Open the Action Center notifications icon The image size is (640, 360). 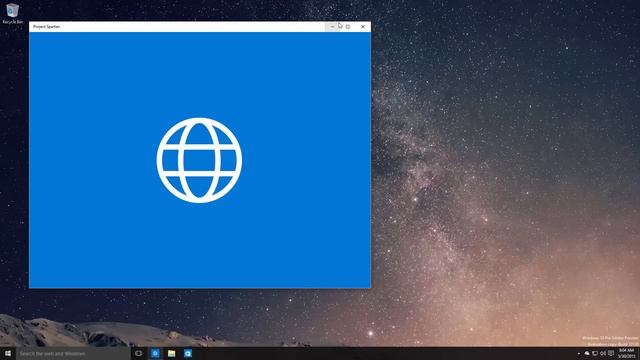pos(611,353)
